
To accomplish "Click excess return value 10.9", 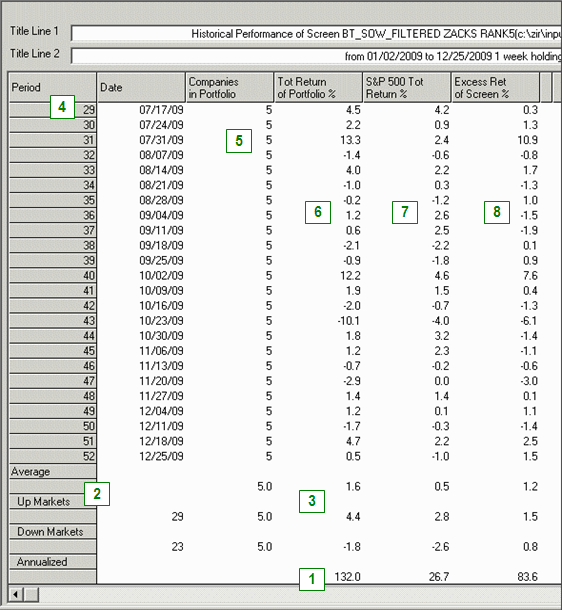I will (x=527, y=140).
